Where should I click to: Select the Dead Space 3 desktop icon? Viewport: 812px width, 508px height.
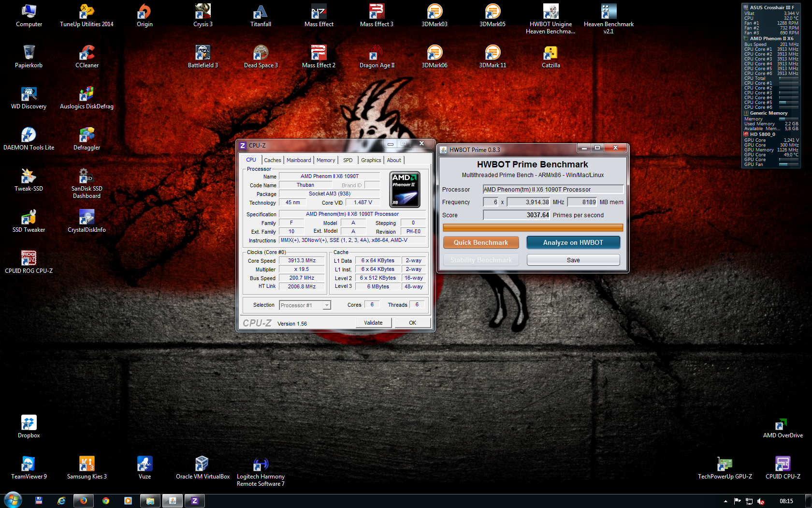tap(261, 57)
